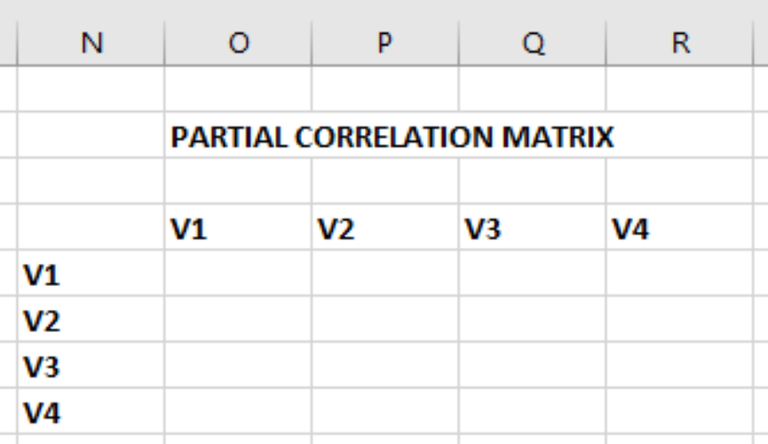The width and height of the screenshot is (768, 444).
Task: Select empty cell at row V1, column V4
Action: point(680,274)
